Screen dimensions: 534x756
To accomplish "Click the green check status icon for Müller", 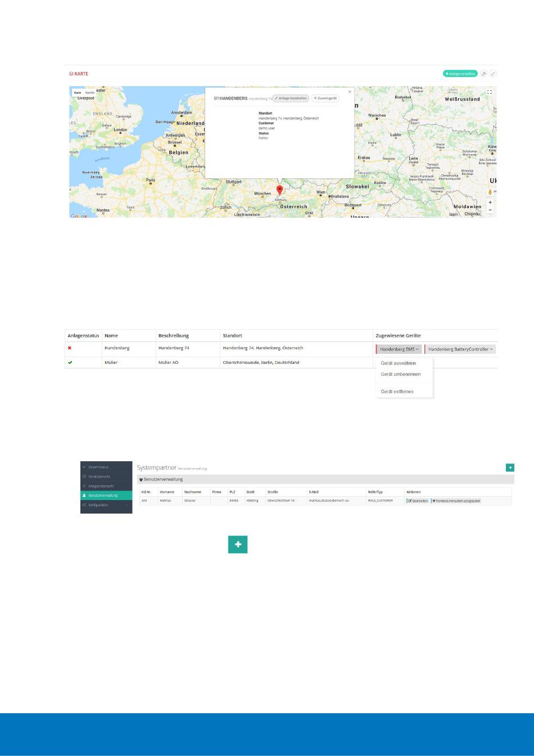I will click(70, 363).
